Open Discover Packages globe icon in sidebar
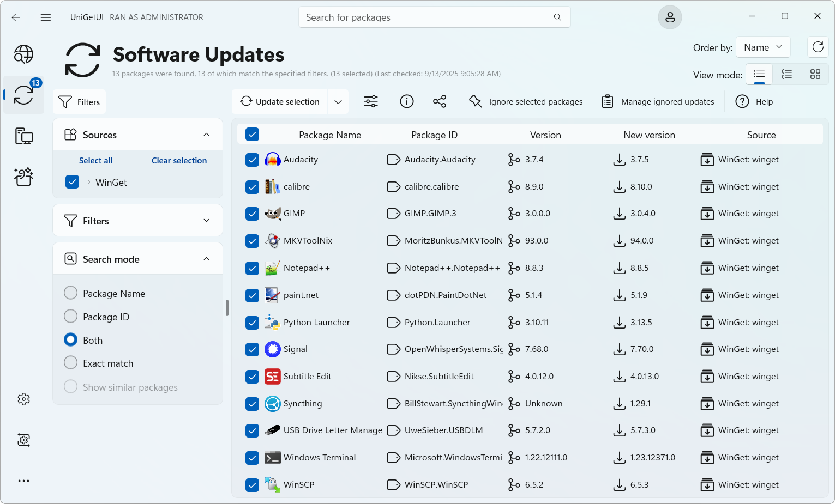 coord(23,54)
